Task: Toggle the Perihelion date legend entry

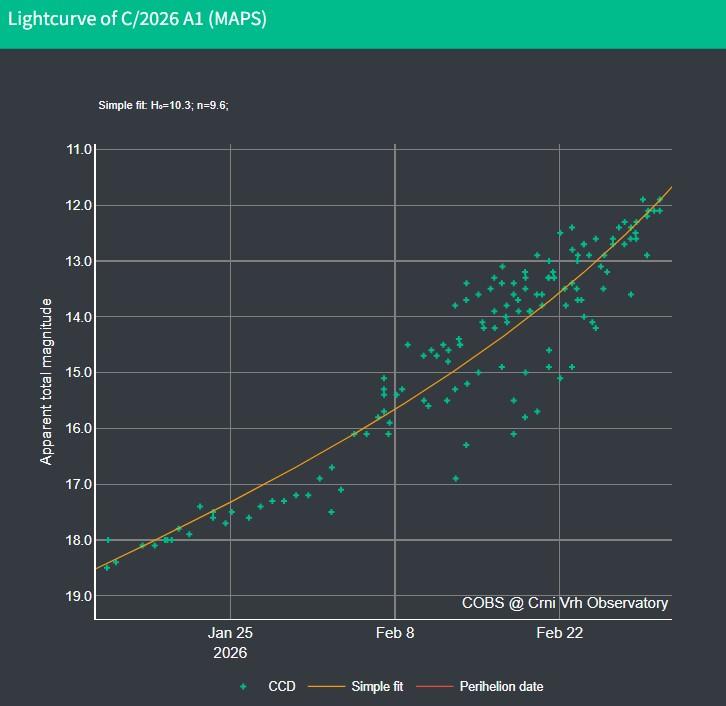Action: [x=480, y=686]
